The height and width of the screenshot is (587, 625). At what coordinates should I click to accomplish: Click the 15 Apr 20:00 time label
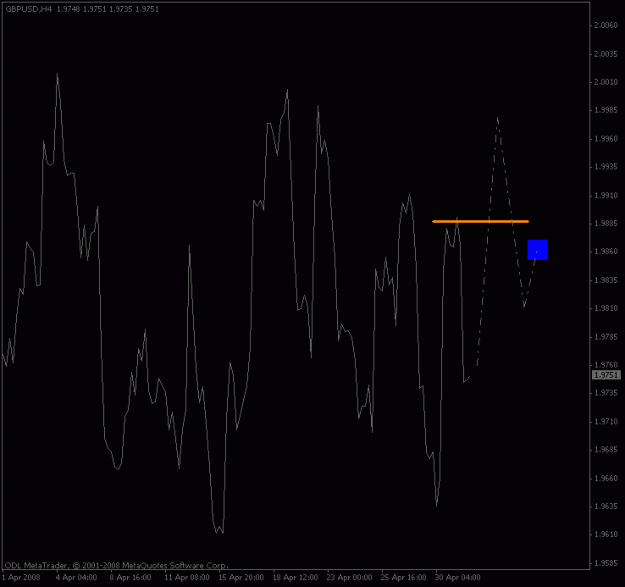tap(241, 577)
